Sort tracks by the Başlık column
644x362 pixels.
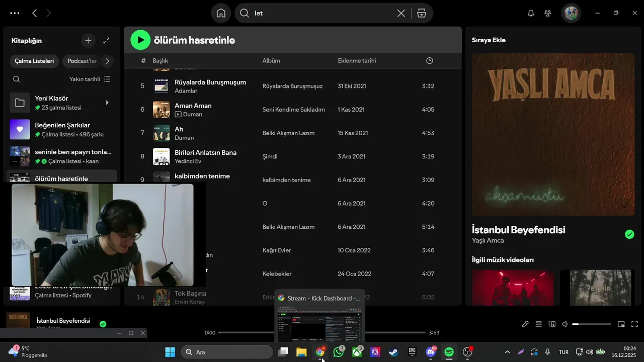(x=160, y=61)
